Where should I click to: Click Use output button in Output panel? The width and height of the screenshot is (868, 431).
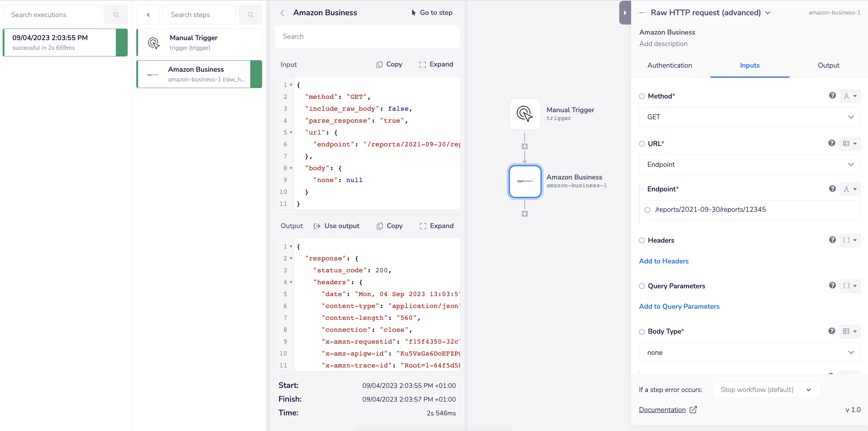click(x=336, y=226)
